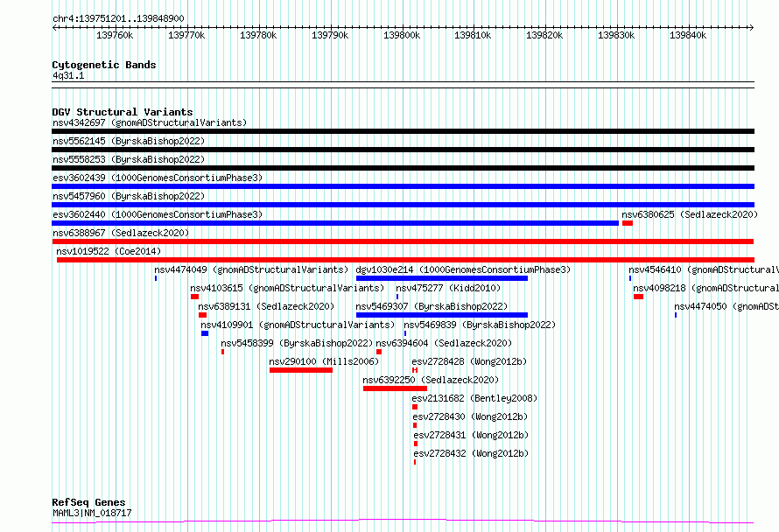The image size is (779, 532).
Task: Select nsv4474050 variant label
Action: pos(726,306)
